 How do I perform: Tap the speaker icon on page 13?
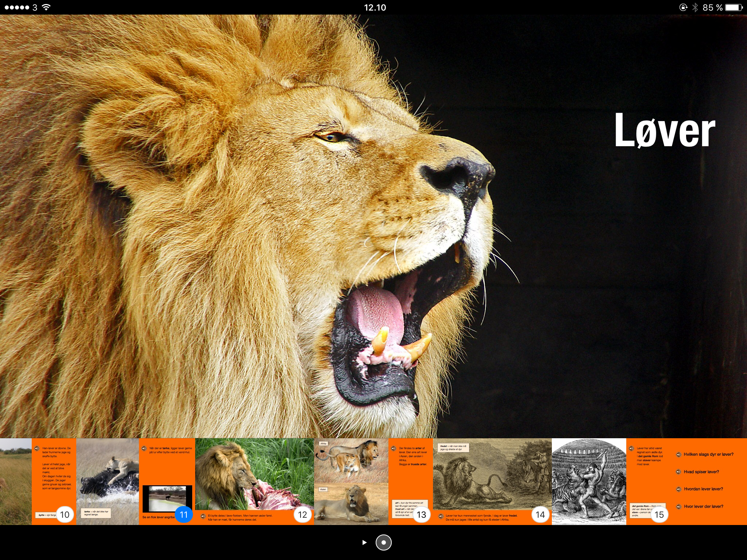394,448
